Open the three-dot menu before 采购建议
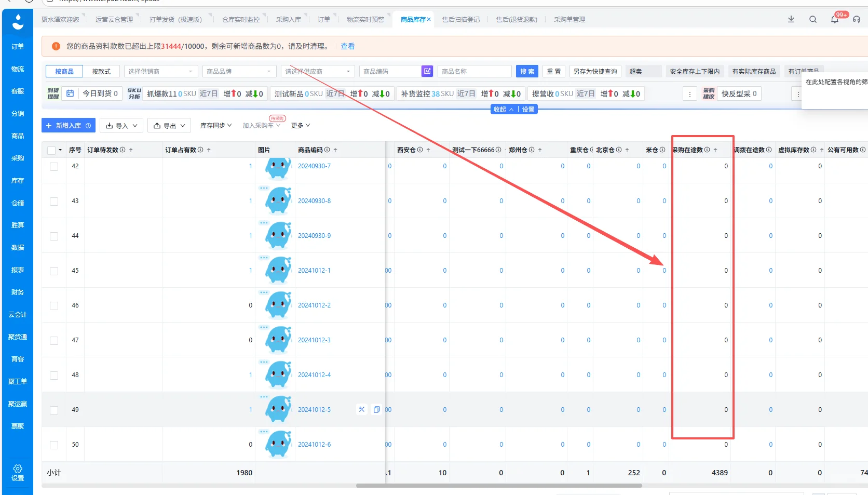 coord(690,94)
